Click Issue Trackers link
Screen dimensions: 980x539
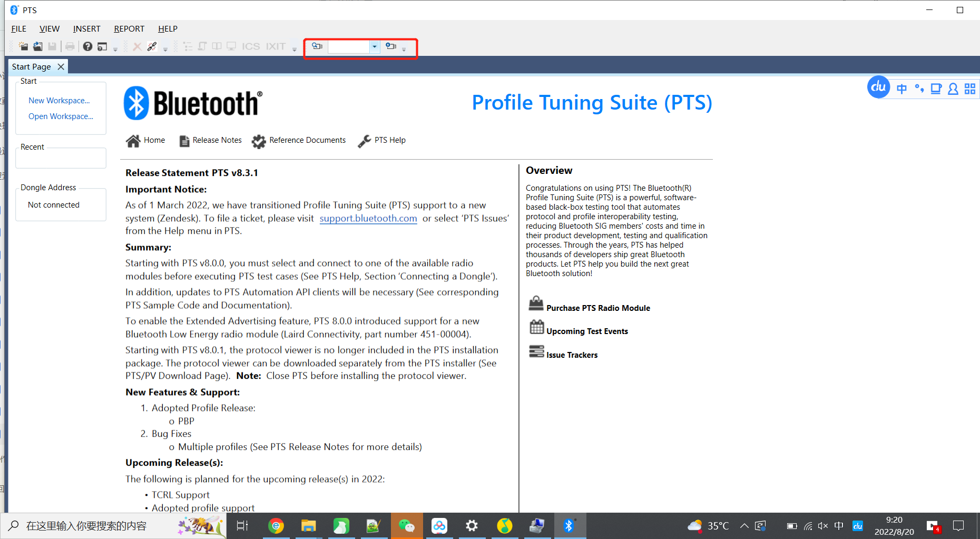572,355
